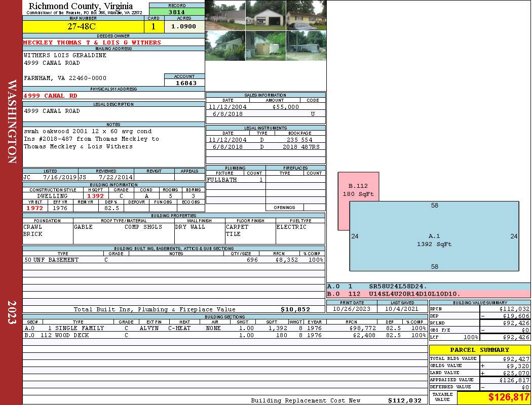This screenshot has width=532, height=405.
Task: Open the boarded shed door photo
Action: [265, 46]
